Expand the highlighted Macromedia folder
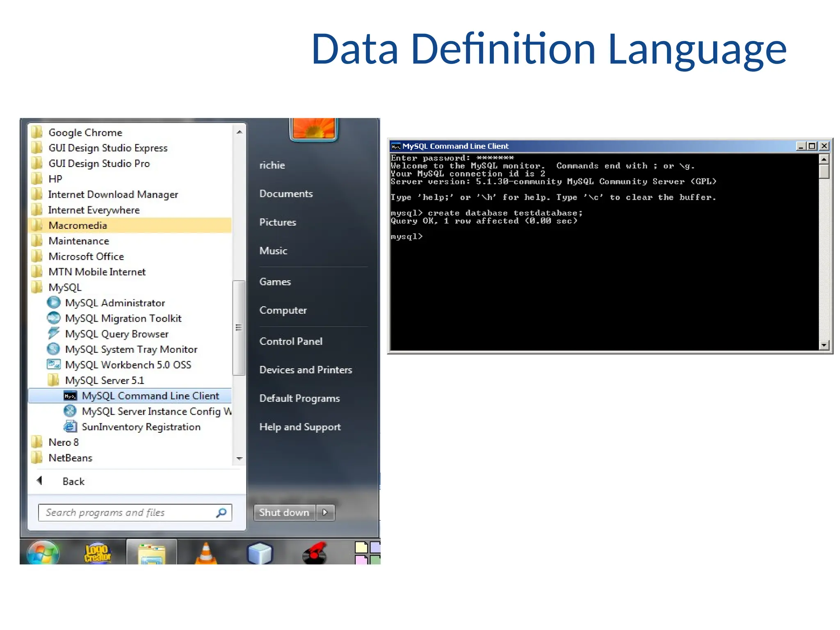 coord(130,226)
